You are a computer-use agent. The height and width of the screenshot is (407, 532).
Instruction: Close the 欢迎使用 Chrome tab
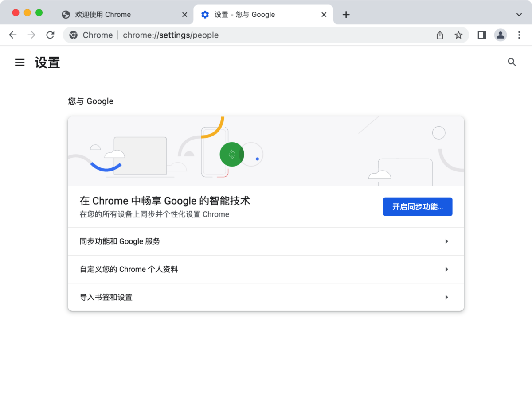[x=185, y=15]
